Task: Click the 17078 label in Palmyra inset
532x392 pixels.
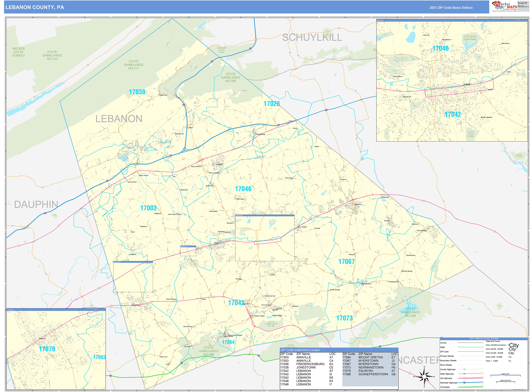Action: click(x=47, y=349)
